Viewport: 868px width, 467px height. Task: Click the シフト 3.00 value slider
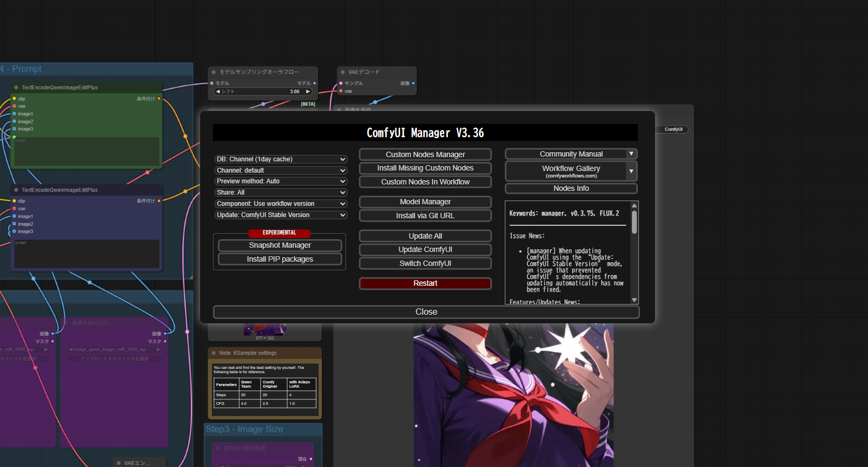(x=263, y=92)
